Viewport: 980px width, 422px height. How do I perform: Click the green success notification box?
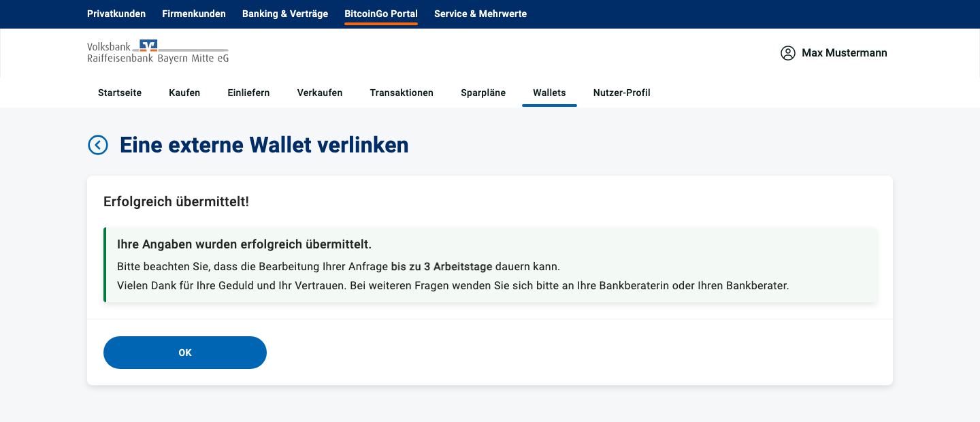click(490, 265)
